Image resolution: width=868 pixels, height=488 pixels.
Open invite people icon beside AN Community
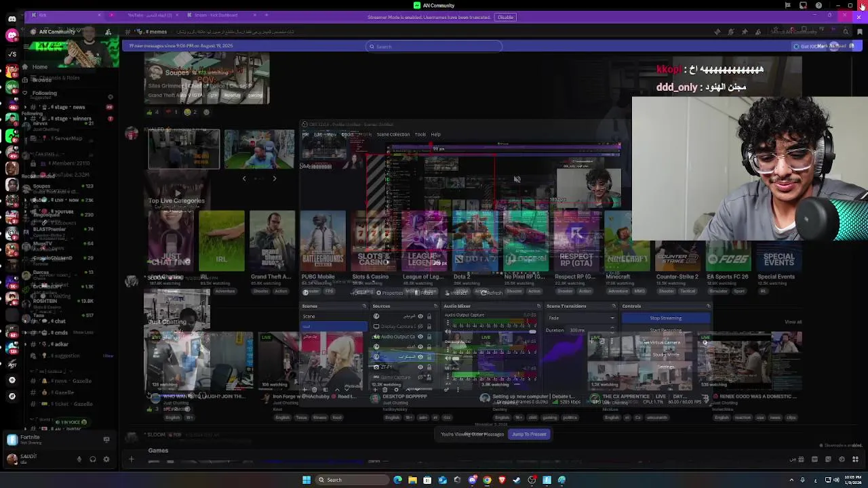click(x=108, y=32)
